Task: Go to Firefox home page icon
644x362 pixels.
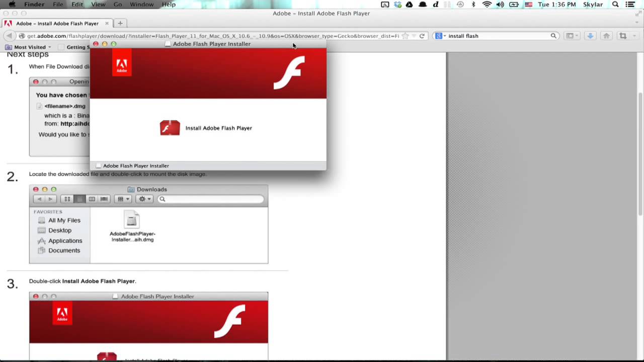Action: tap(606, 36)
